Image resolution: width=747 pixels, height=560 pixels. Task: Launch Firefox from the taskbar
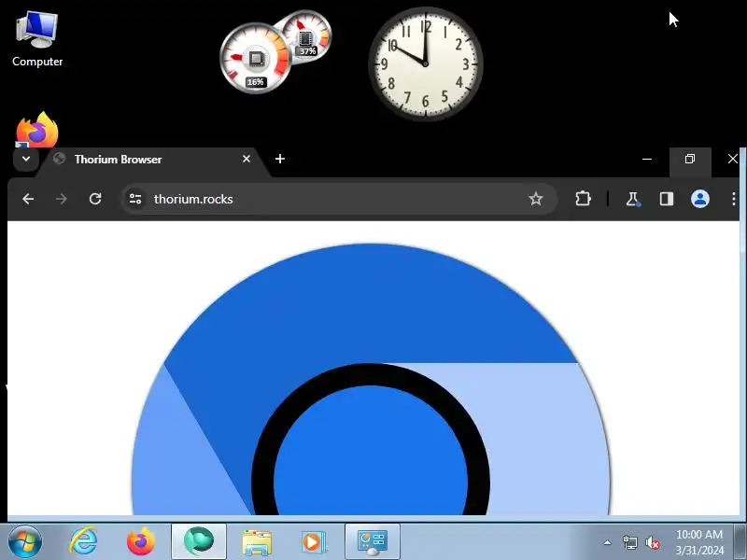tap(141, 542)
